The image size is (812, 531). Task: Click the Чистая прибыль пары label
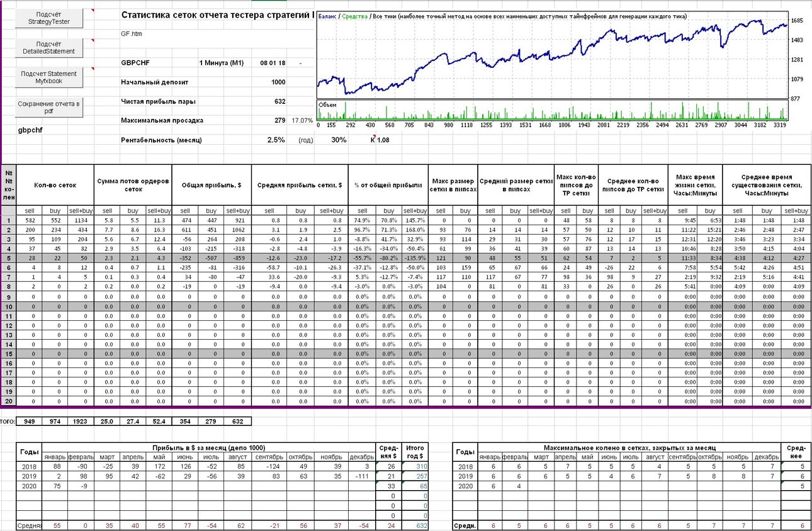(158, 101)
